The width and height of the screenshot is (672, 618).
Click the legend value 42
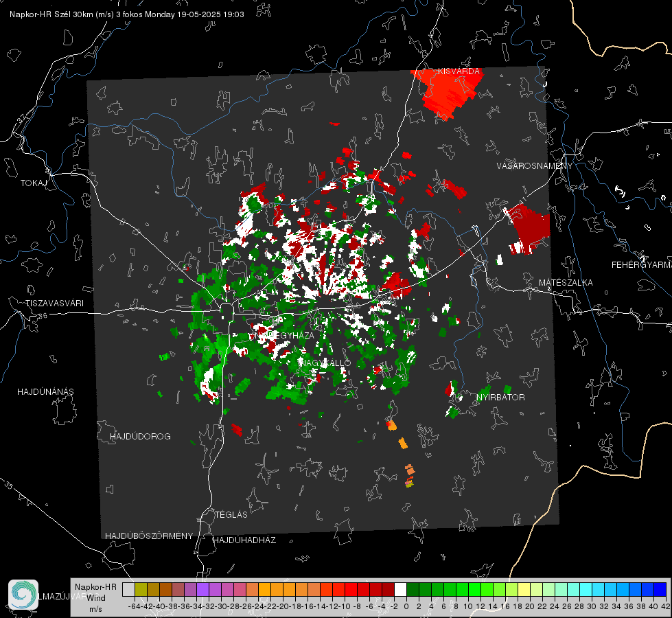tap(665, 606)
